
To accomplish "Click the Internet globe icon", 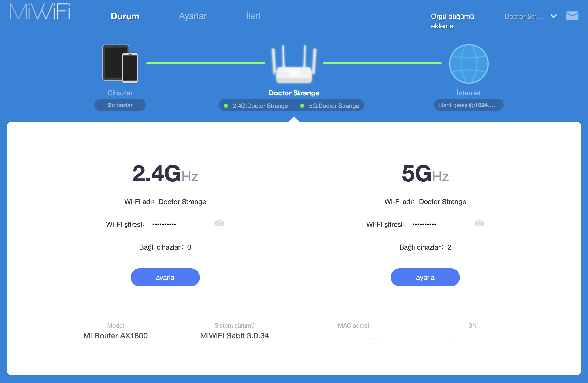I will tap(469, 64).
